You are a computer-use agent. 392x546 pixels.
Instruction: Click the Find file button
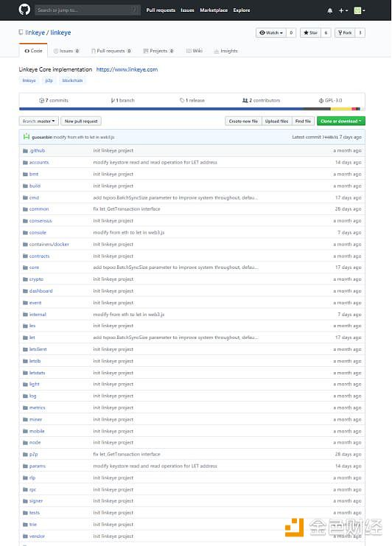pos(303,121)
